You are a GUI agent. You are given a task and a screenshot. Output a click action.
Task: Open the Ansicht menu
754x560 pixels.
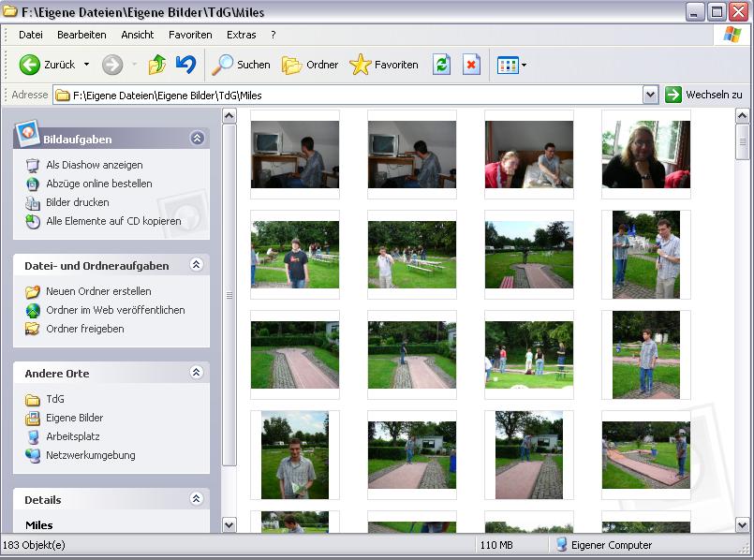(x=138, y=35)
